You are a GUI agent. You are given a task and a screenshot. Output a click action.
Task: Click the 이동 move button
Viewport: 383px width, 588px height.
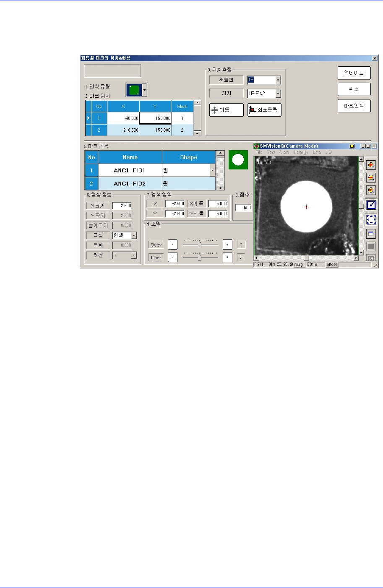pyautogui.click(x=227, y=110)
